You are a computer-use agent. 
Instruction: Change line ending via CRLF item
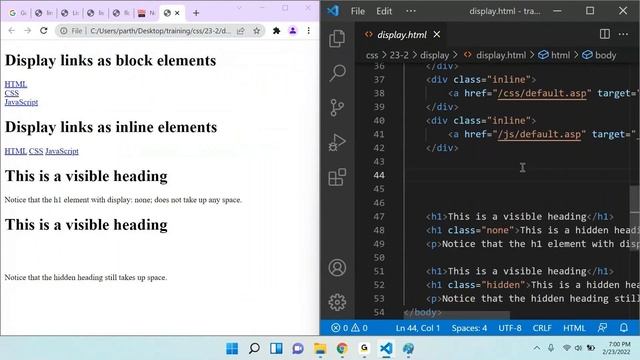[x=542, y=328]
